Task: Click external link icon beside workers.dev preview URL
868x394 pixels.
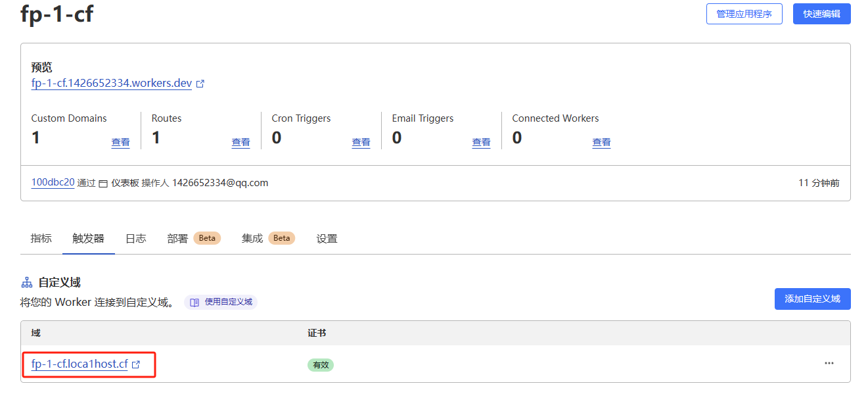Action: coord(200,84)
